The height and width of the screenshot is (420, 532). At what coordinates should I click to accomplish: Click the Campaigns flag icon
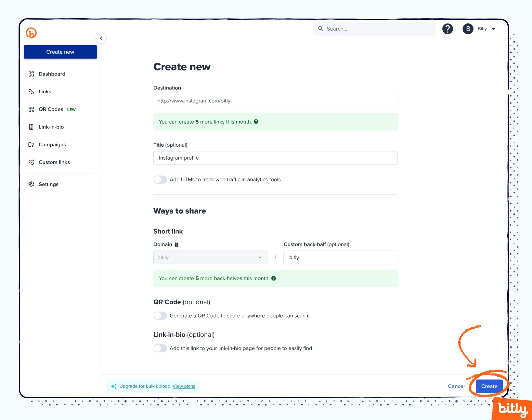(x=31, y=144)
